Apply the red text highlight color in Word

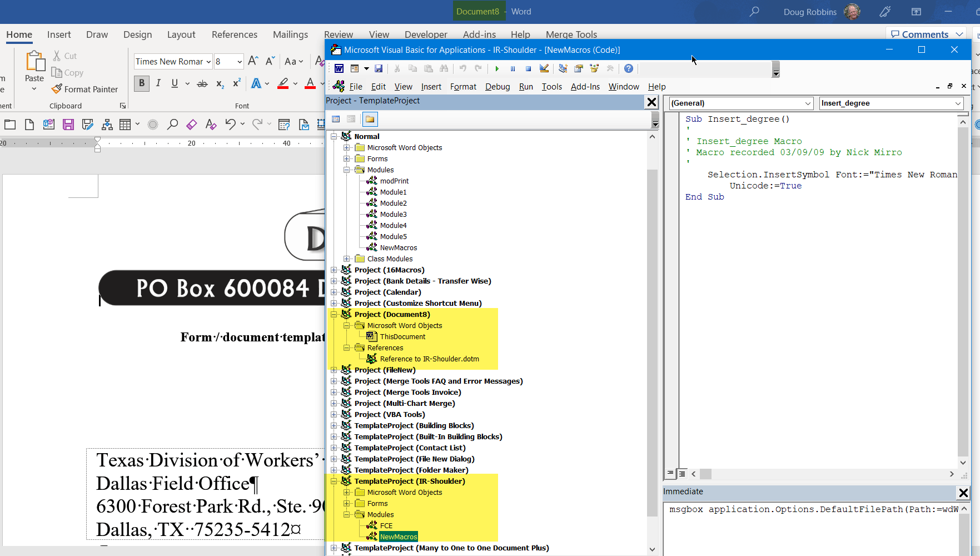coord(283,83)
